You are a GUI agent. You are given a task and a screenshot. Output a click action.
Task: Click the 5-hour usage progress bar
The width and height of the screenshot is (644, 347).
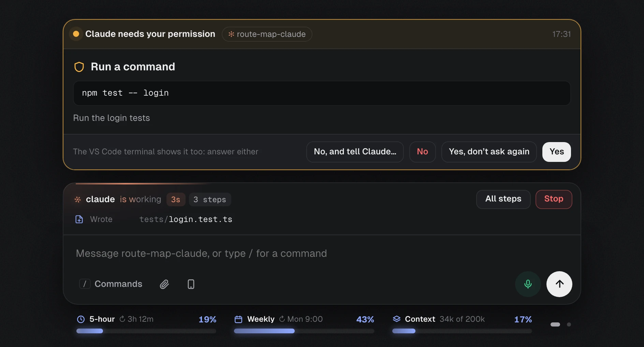[146, 331]
